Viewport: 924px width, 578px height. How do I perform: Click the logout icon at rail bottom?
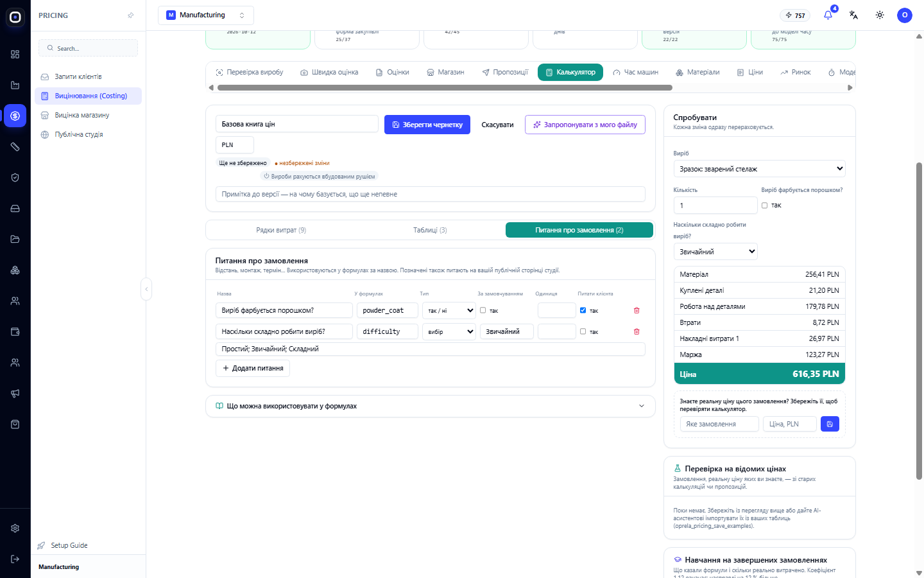[15, 559]
